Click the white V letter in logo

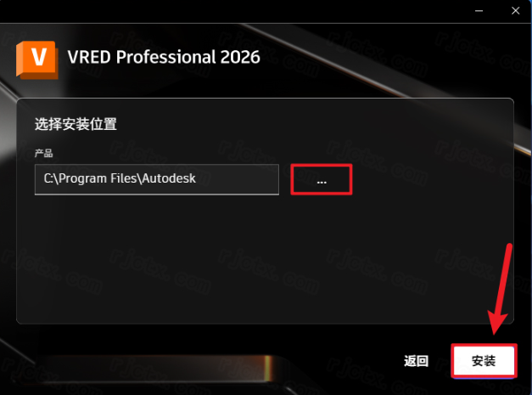(39, 57)
